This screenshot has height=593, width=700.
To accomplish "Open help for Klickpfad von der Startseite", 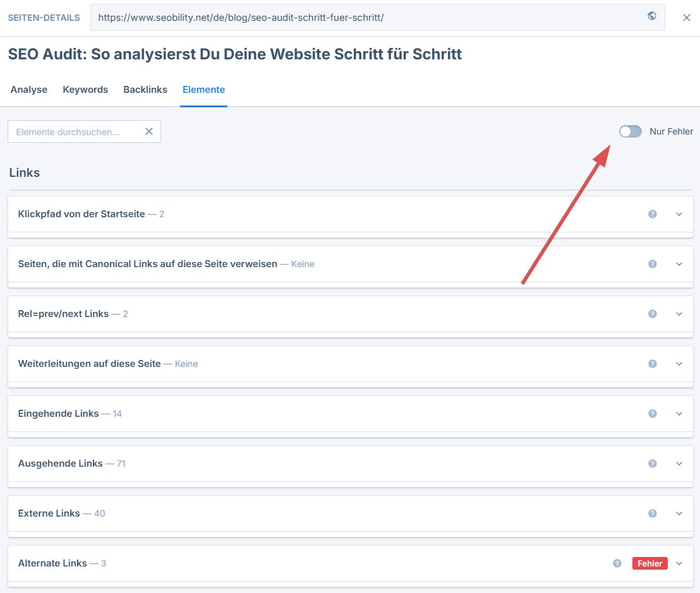I will [652, 214].
